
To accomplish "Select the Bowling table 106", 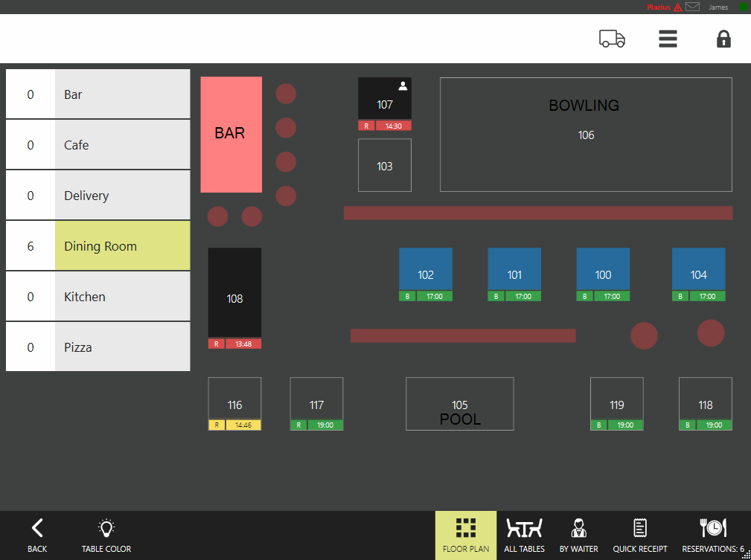I will coord(586,135).
